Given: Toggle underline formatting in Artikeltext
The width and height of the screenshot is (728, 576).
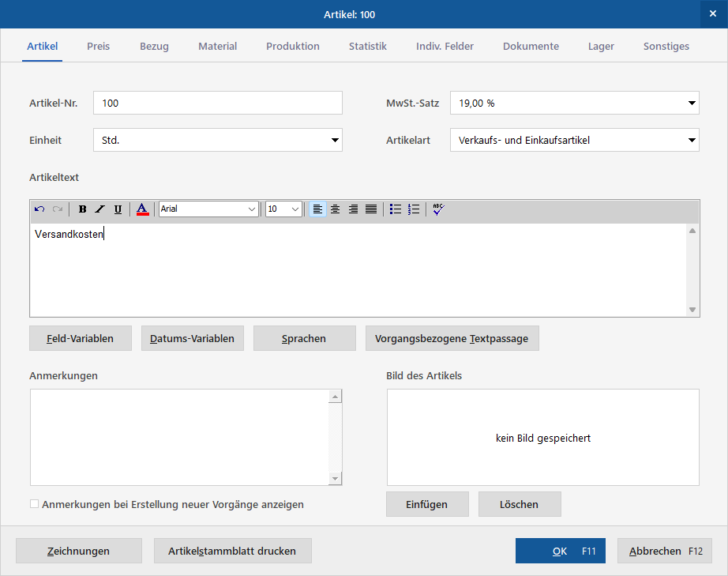Looking at the screenshot, I should [x=118, y=209].
